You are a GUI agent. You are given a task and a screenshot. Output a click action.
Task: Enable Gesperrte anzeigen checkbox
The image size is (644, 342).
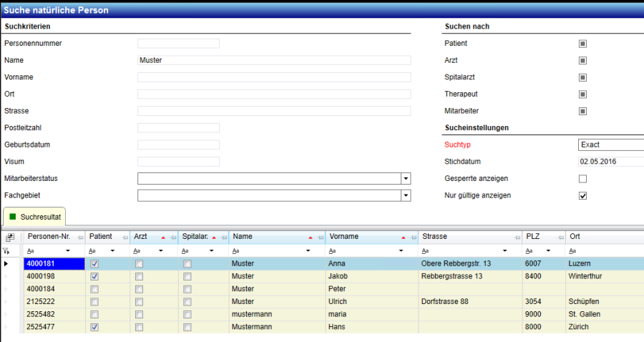click(582, 179)
